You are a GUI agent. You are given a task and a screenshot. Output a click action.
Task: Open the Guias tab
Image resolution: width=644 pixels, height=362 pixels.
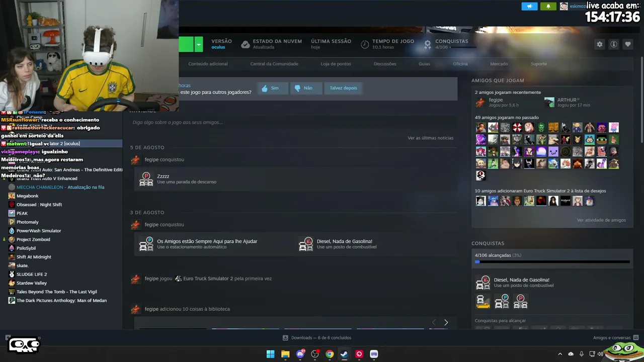click(x=424, y=64)
